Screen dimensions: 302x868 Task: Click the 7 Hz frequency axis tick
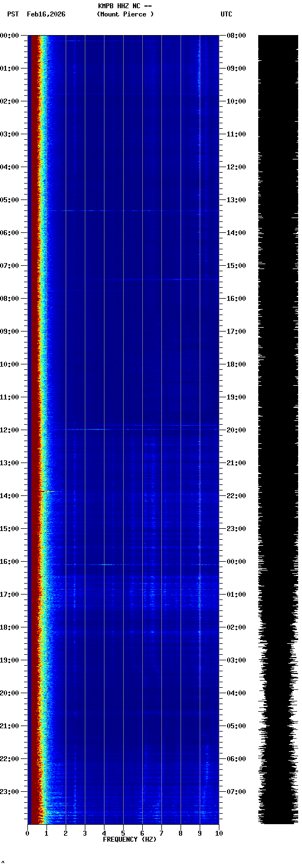[161, 833]
